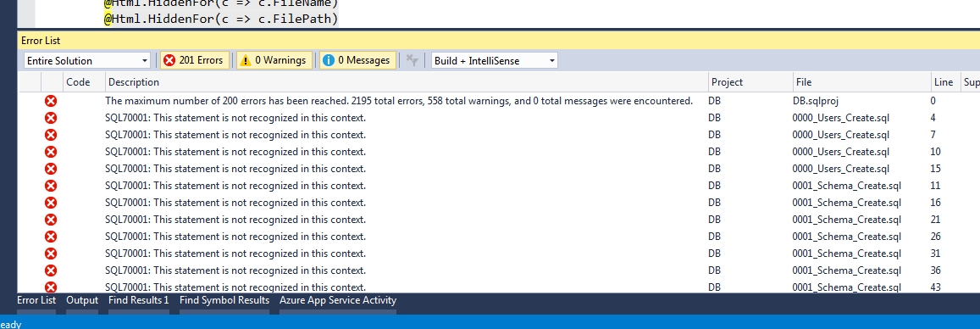Open the Build + IntelliSense dropdown
Screen dimensions: 980x329
(x=495, y=61)
